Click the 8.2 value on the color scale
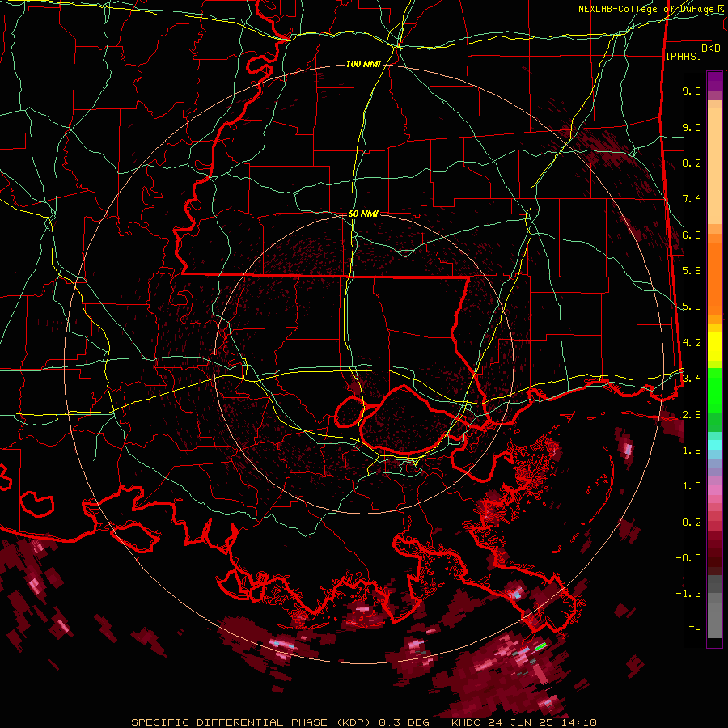Screen dimensions: 728x728 point(692,163)
